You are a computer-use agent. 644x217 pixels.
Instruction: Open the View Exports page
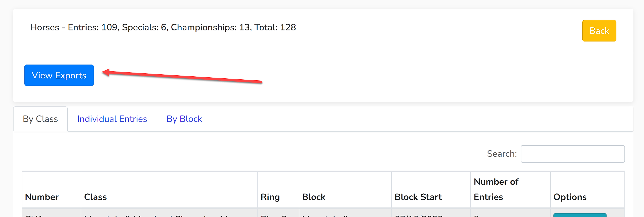[59, 75]
